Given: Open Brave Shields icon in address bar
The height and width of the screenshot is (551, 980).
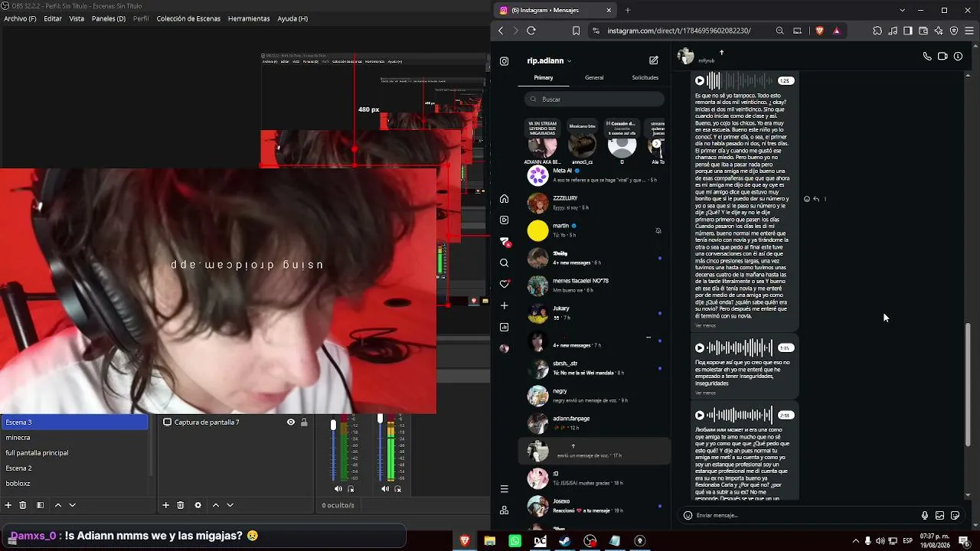Looking at the screenshot, I should point(819,31).
